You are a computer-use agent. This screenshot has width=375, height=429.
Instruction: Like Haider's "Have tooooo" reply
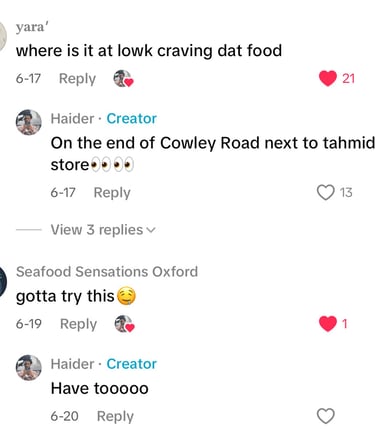pyautogui.click(x=326, y=416)
